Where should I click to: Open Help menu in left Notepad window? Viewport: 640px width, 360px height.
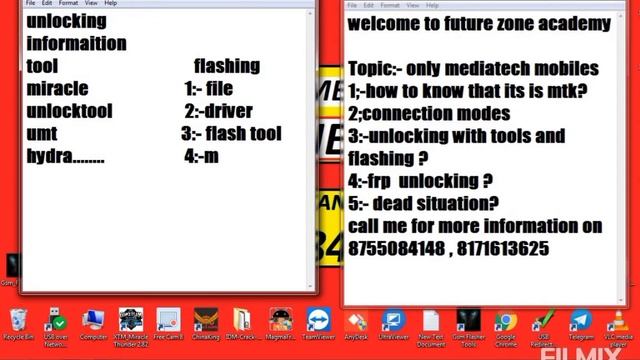pos(111,3)
